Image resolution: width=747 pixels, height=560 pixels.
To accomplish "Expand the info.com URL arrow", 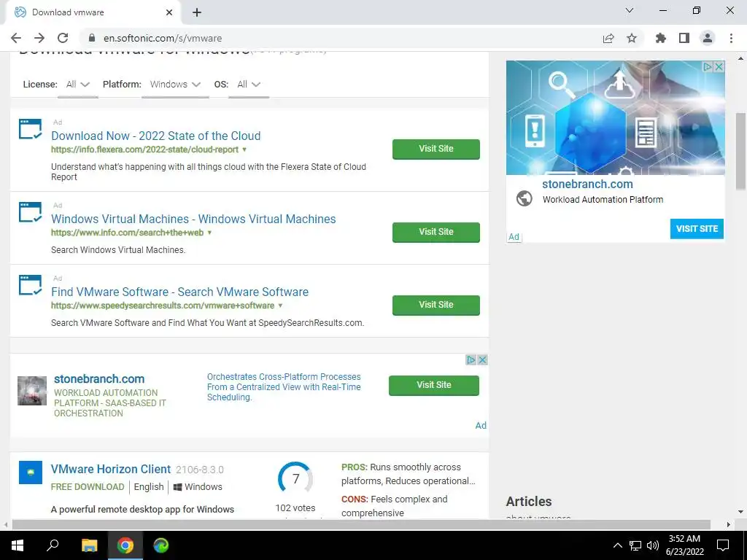I will [x=209, y=233].
